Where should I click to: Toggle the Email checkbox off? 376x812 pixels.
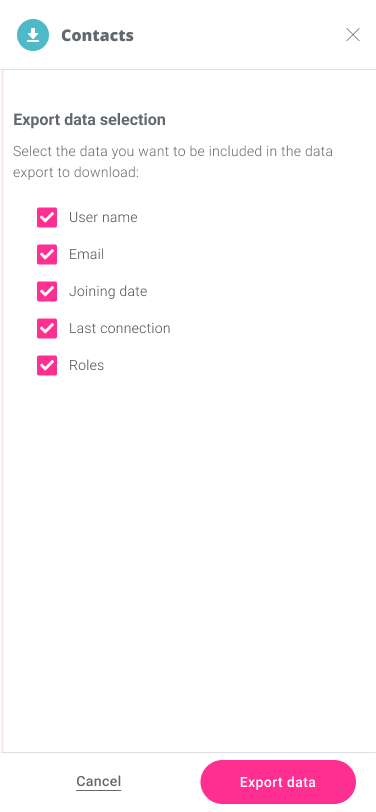click(x=47, y=254)
